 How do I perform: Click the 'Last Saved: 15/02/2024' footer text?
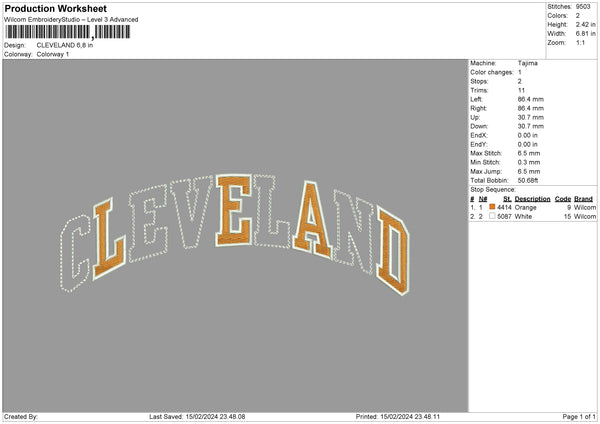coord(197,417)
